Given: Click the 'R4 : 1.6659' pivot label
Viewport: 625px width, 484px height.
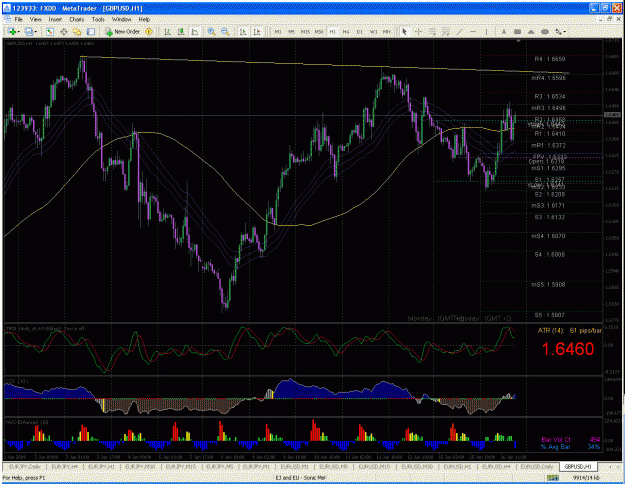Looking at the screenshot, I should click(550, 59).
